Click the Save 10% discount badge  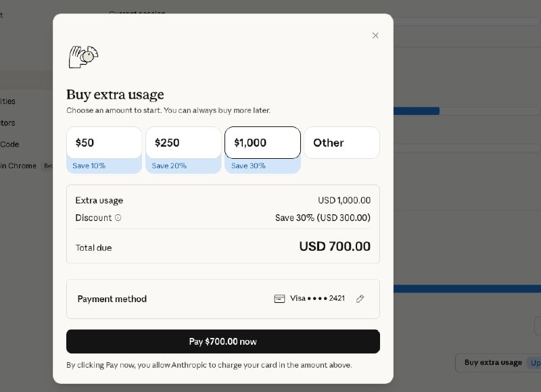[89, 166]
